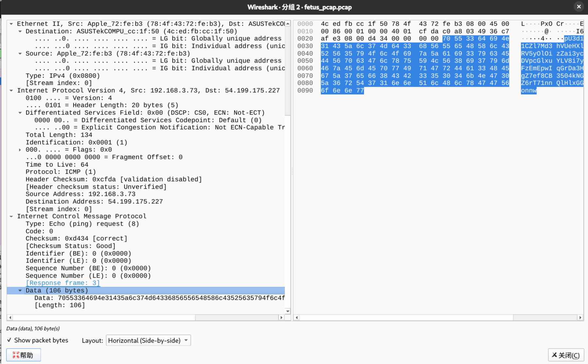Click the 帮助 help button
Image resolution: width=588 pixels, height=364 pixels.
[x=23, y=355]
